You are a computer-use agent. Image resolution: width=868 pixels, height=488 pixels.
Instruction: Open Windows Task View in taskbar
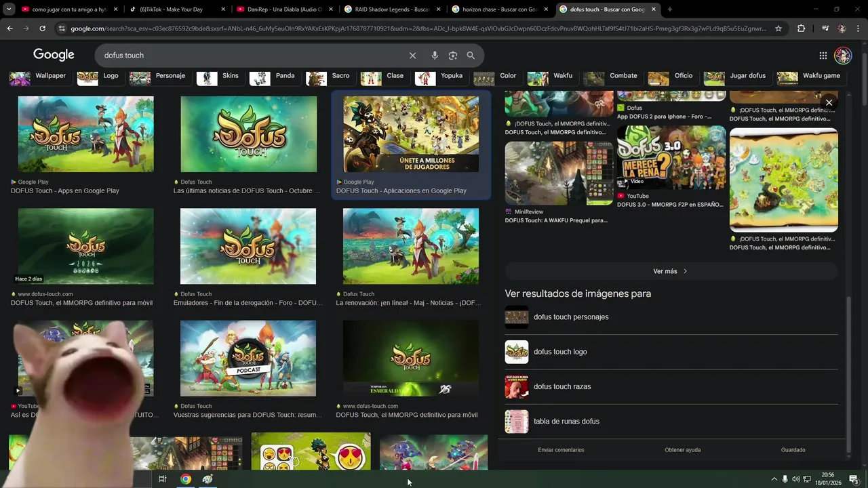point(163,479)
